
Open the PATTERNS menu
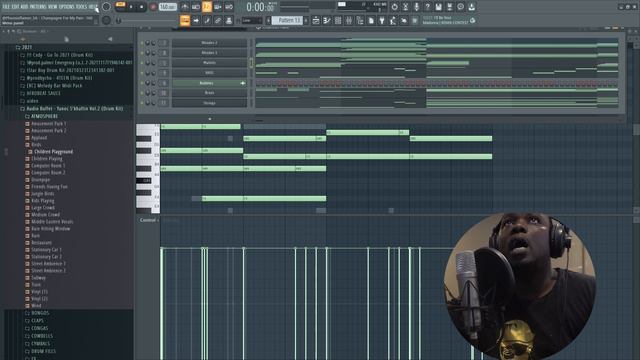coord(38,7)
